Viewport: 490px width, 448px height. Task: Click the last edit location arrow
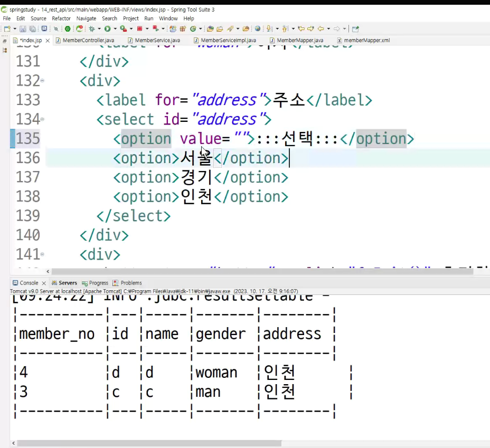click(x=301, y=28)
